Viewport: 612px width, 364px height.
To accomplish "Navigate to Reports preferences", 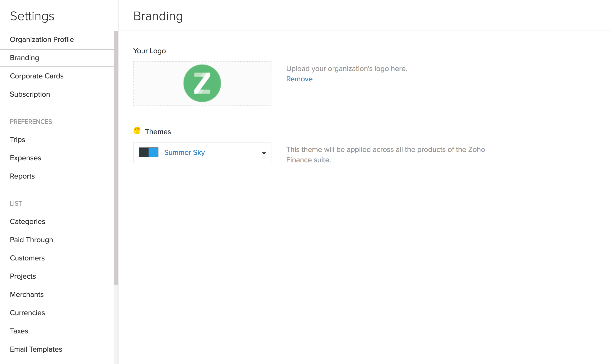I will click(22, 176).
